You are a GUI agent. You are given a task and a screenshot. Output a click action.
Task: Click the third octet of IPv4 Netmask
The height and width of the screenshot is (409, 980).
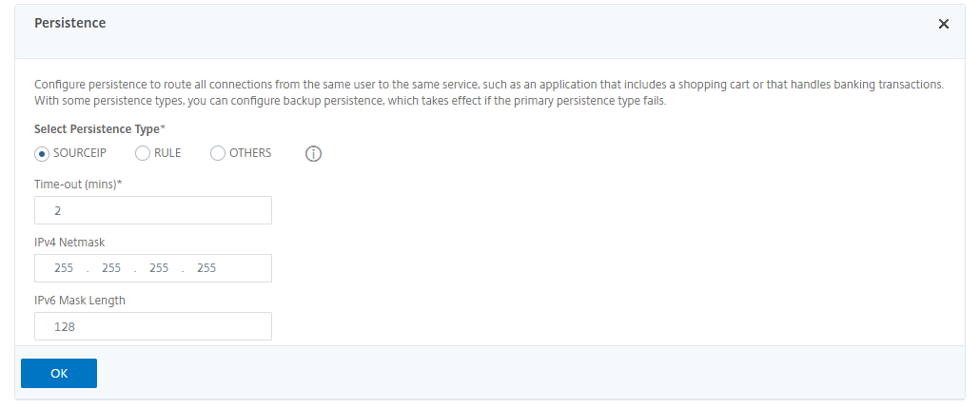(159, 268)
